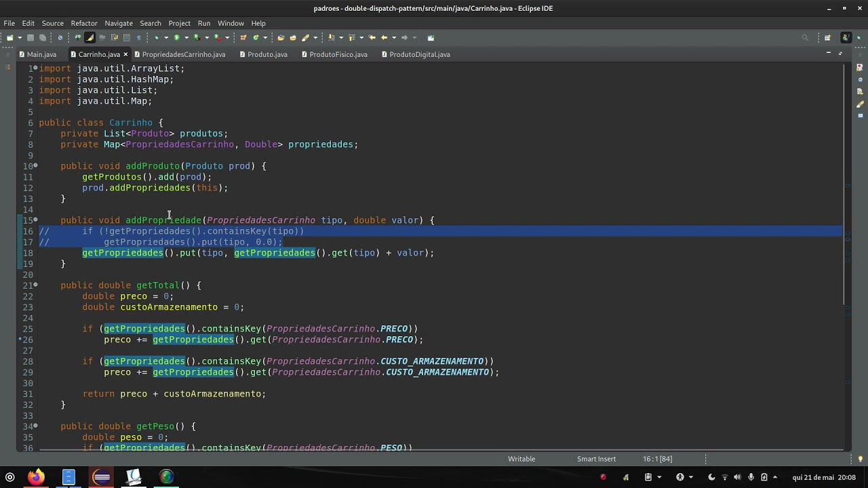Screen dimensions: 868x488
Task: Select the Debug perspective button
Action: pyautogui.click(x=859, y=38)
